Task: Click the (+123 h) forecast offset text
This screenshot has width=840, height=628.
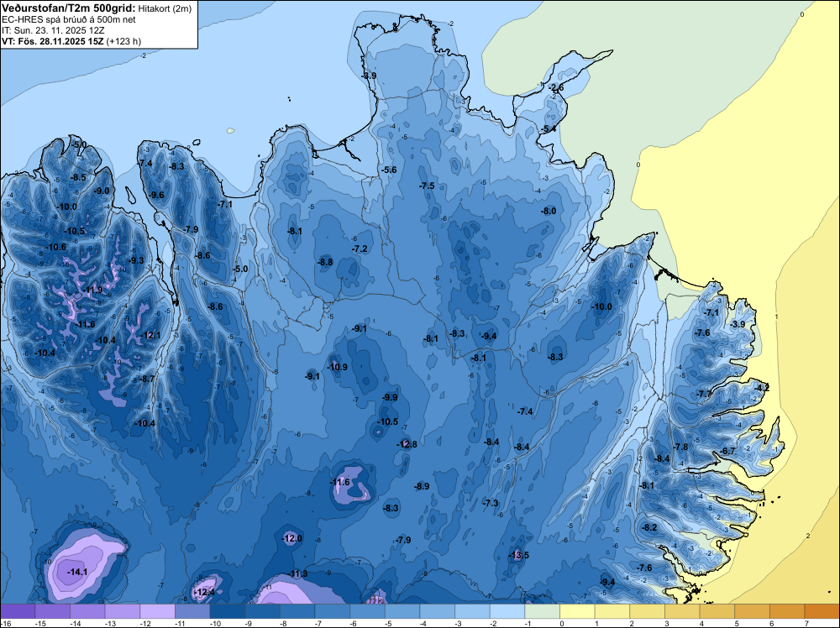Action: tap(123, 41)
